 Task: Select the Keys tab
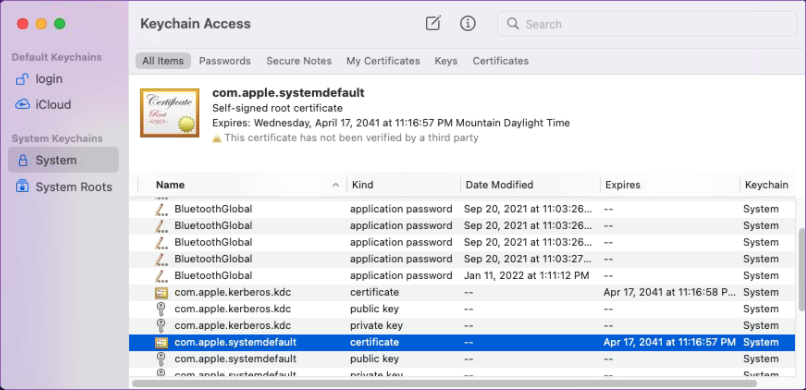[446, 61]
